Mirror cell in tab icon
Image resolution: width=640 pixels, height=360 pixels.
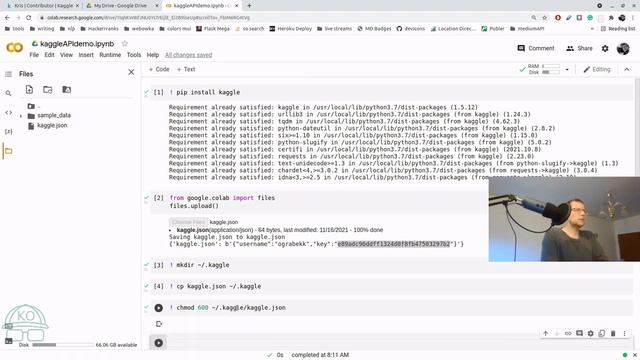(x=602, y=333)
